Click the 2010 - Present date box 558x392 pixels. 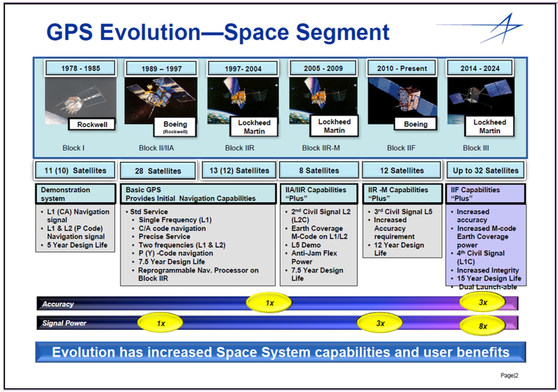[x=402, y=68]
